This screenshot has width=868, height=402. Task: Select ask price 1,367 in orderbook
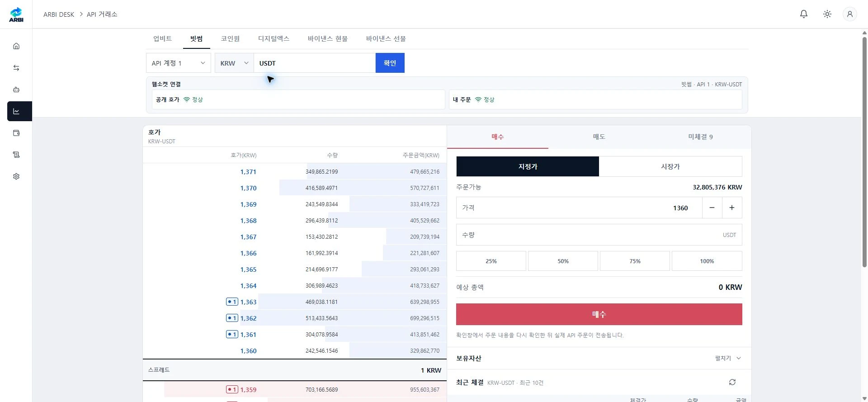248,237
